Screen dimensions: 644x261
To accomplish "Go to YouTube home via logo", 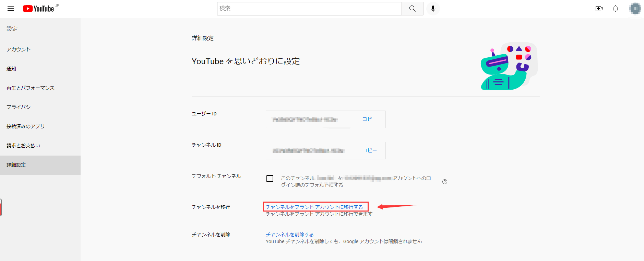I will (x=38, y=9).
